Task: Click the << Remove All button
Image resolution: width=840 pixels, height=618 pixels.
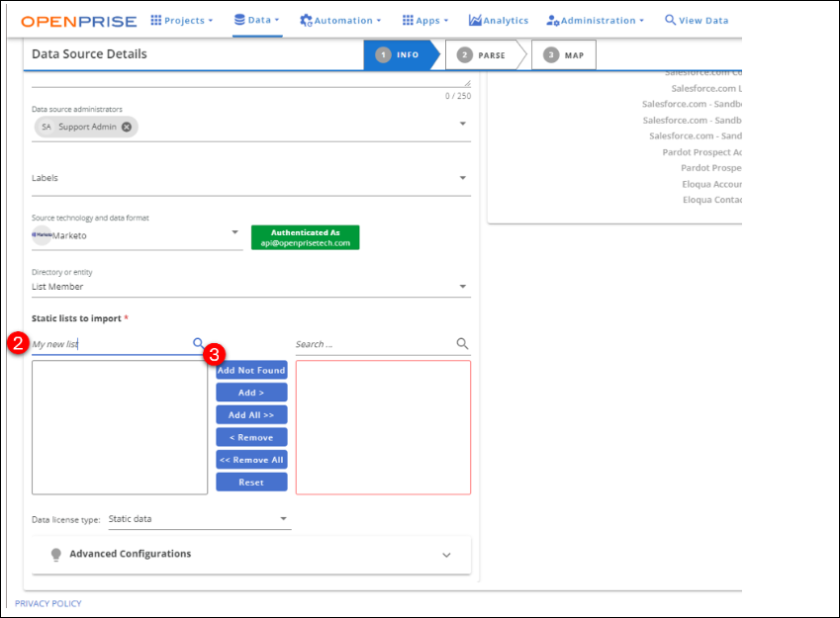Action: point(251,460)
